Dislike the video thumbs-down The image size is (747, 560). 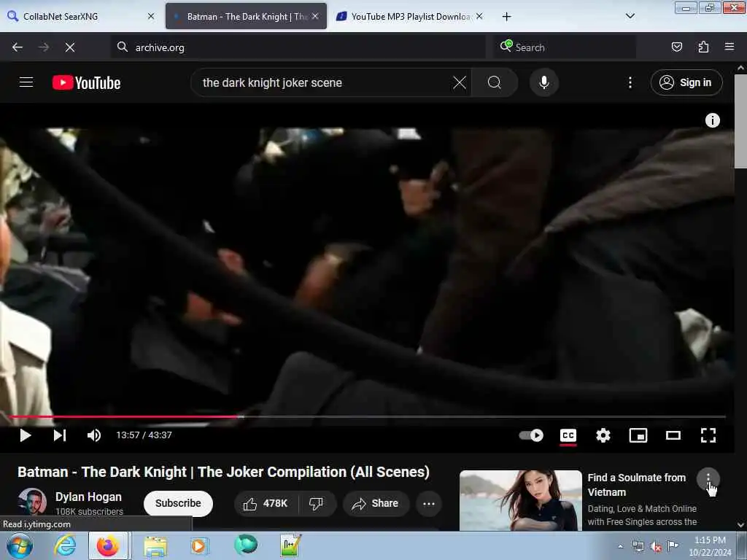[x=317, y=503]
